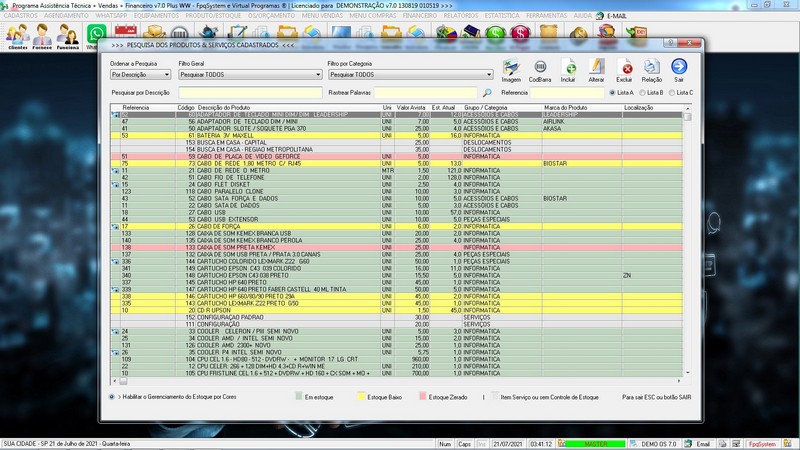Image resolution: width=800 pixels, height=450 pixels.
Task: Select the Lista A radio button
Action: [613, 92]
